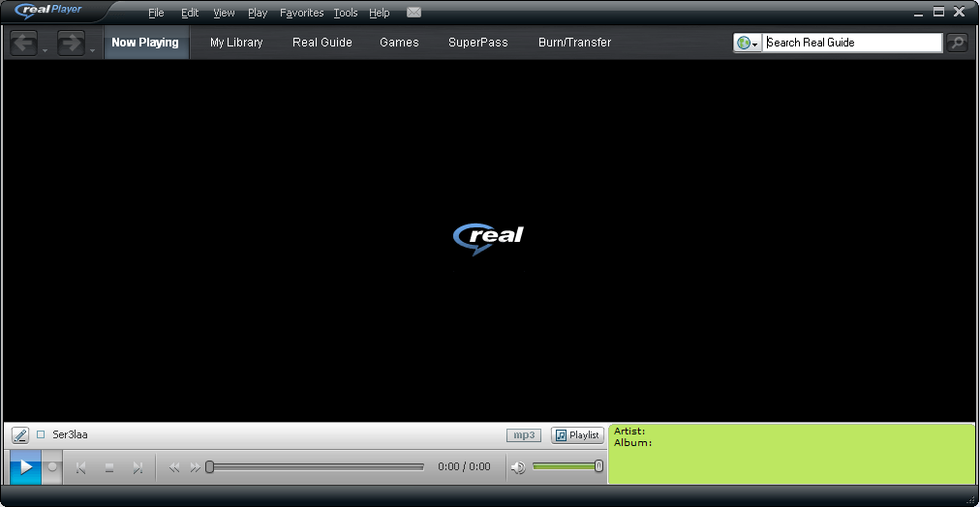
Task: Click the Real logo in the video area
Action: point(488,239)
